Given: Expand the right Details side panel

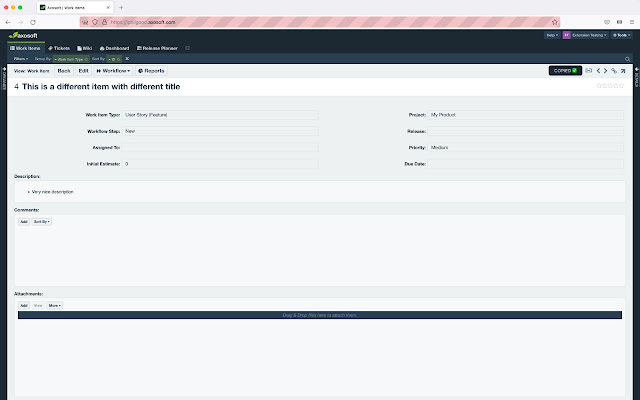Looking at the screenshot, I should 637,78.
